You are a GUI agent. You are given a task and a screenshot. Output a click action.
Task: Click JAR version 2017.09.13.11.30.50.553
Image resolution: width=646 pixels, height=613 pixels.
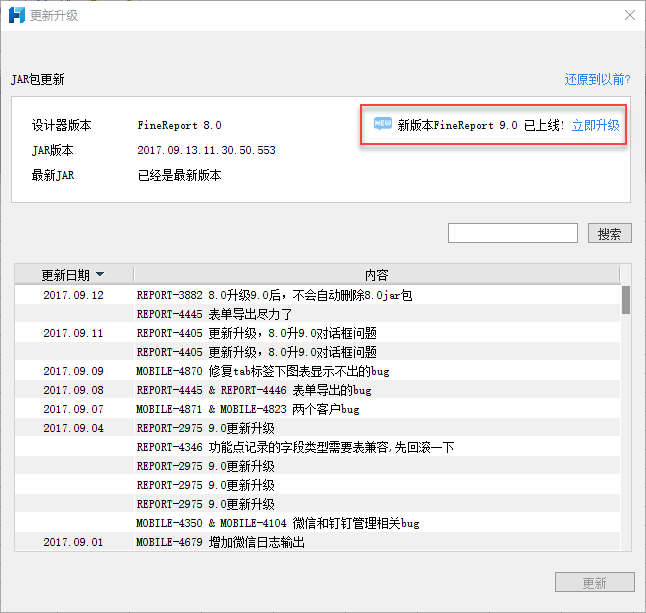coord(206,150)
